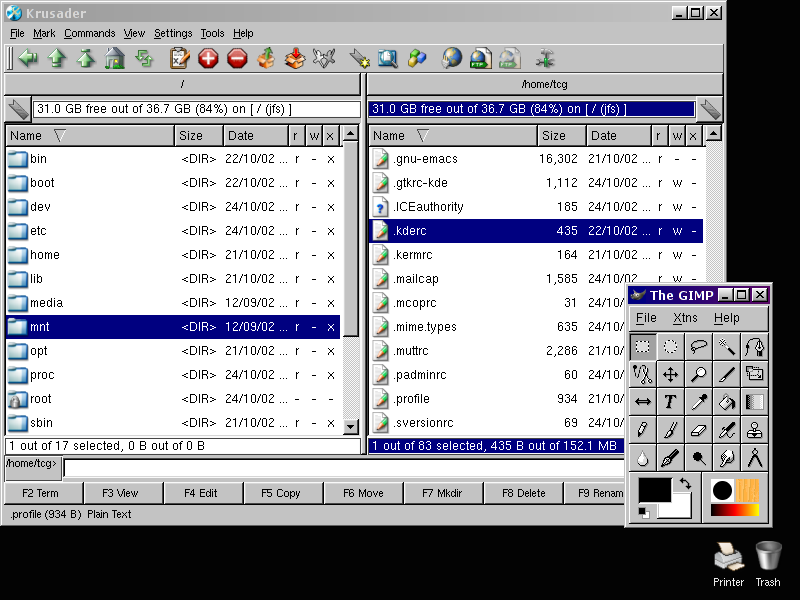This screenshot has height=600, width=800.
Task: Select the Clone stamp tool
Action: [755, 430]
